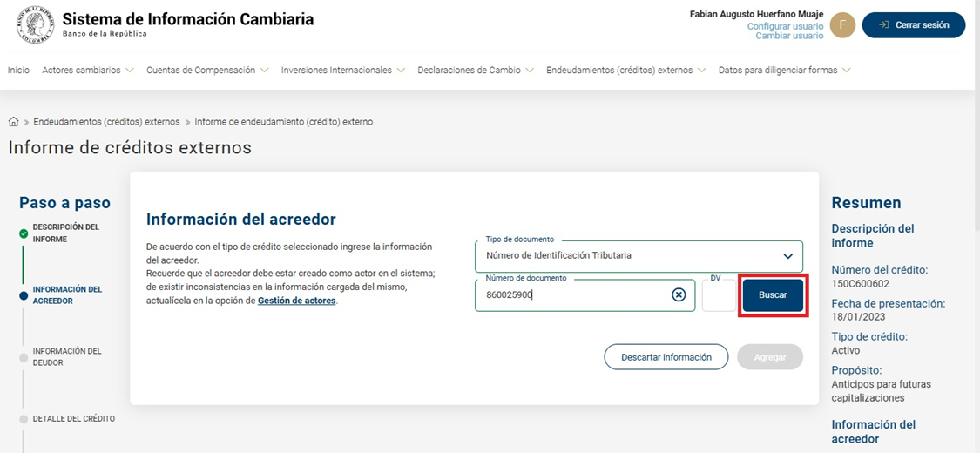Expand Cuentas de Compensación menu
Viewport: 980px width, 453px height.
[x=207, y=70]
